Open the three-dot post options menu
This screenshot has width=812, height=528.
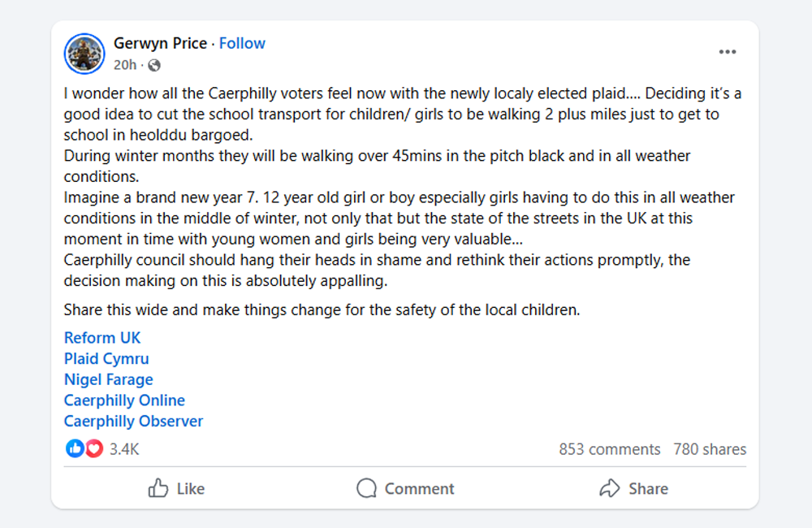click(x=727, y=52)
